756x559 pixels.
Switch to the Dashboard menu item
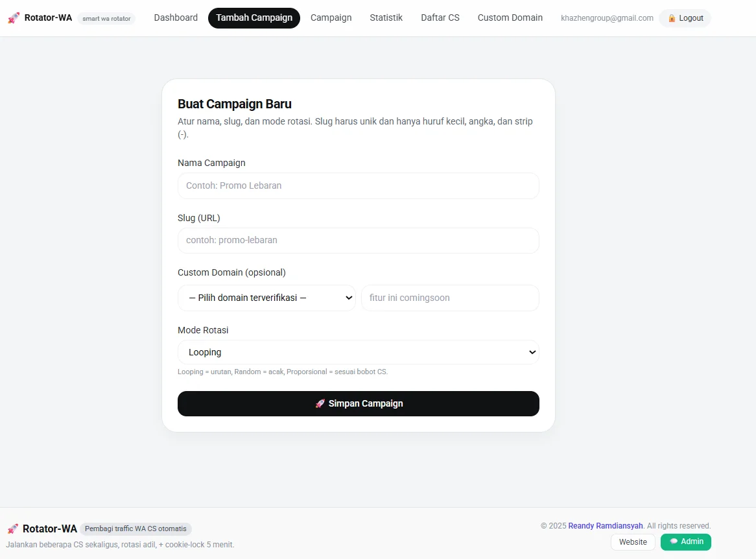coord(175,18)
